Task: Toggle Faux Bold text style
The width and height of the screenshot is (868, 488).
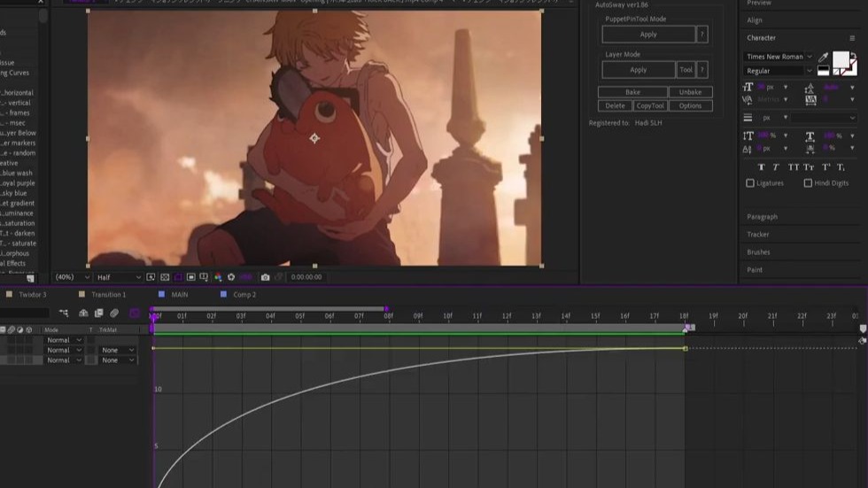Action: click(761, 167)
